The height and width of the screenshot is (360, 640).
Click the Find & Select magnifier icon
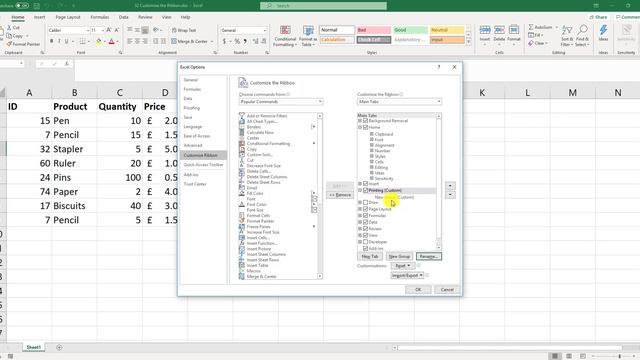click(x=582, y=30)
